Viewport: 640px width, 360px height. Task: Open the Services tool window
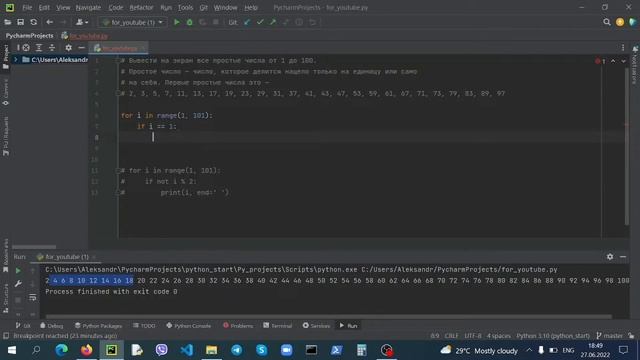(x=316, y=326)
